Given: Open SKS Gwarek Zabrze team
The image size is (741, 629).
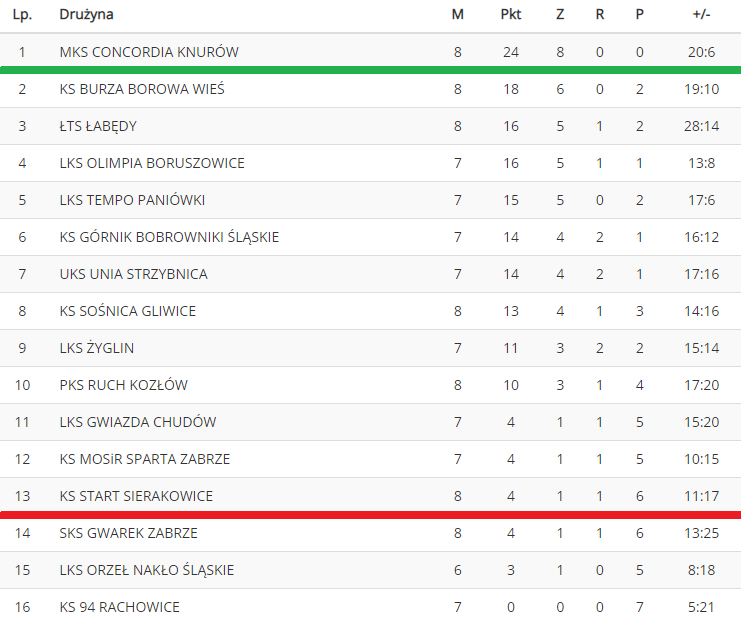Looking at the screenshot, I should [x=129, y=533].
